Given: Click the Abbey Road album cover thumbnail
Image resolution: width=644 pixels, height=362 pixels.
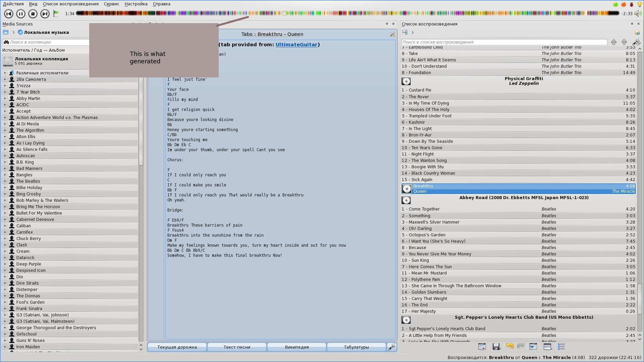Looking at the screenshot, I should [x=406, y=200].
